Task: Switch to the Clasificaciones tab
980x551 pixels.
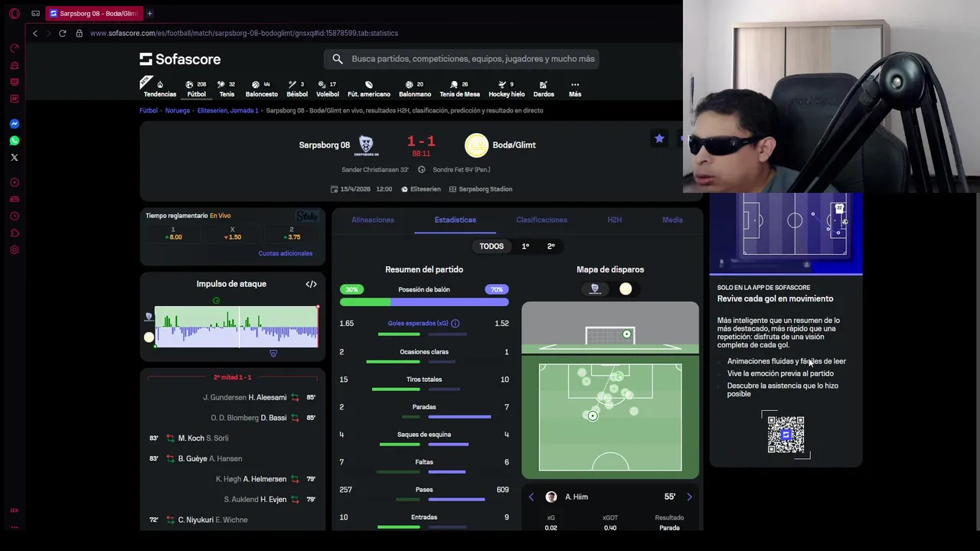Action: pyautogui.click(x=541, y=220)
